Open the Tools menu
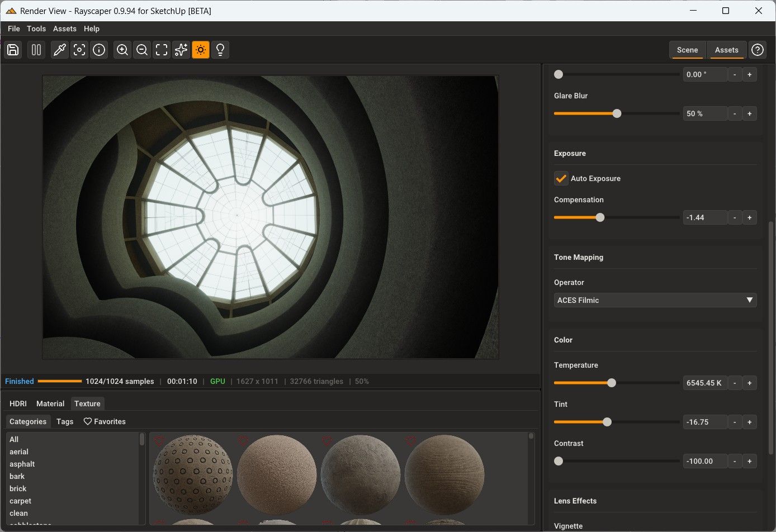The image size is (776, 532). pos(36,28)
